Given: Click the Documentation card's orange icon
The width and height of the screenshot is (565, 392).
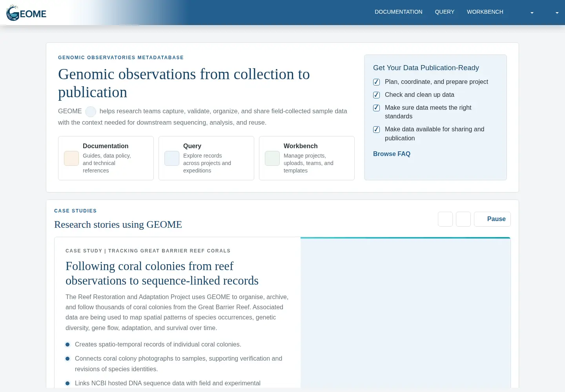Looking at the screenshot, I should coord(71,158).
